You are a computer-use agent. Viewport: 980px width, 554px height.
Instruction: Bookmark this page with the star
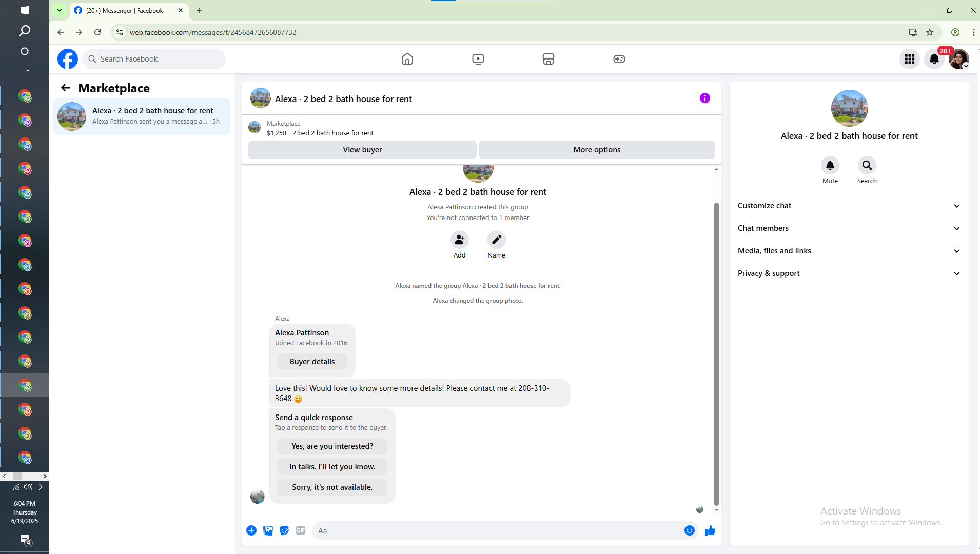930,32
